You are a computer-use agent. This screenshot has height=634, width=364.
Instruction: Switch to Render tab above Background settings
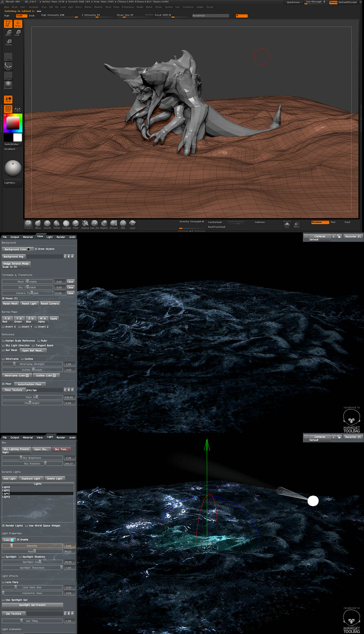click(x=61, y=237)
